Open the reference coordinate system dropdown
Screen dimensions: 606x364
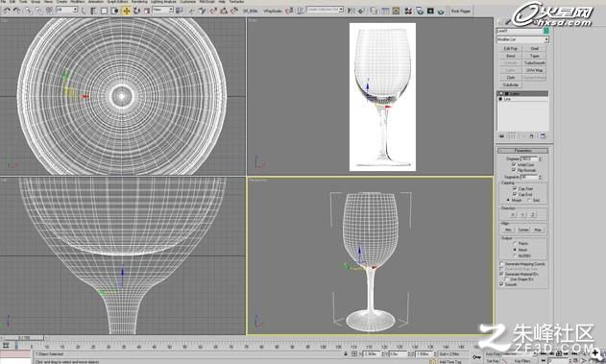[162, 11]
